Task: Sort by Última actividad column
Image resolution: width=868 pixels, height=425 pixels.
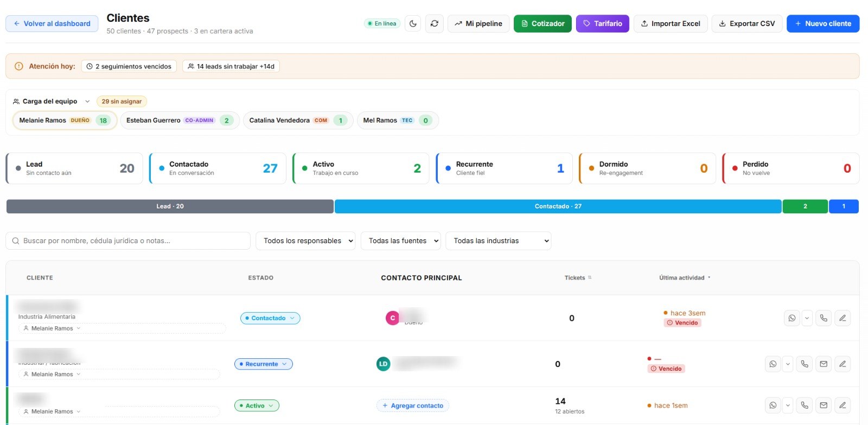Action: pos(685,277)
